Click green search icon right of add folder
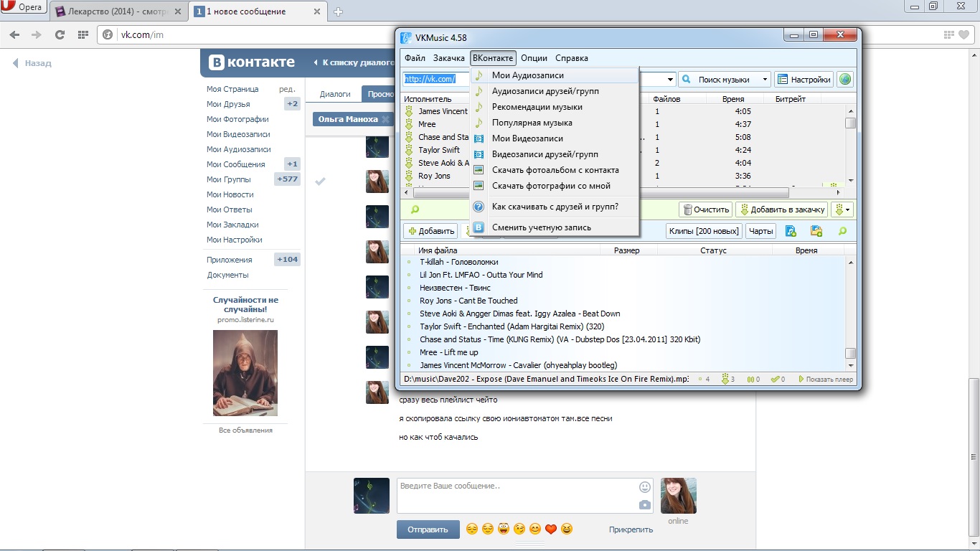The height and width of the screenshot is (551, 980). pos(842,231)
